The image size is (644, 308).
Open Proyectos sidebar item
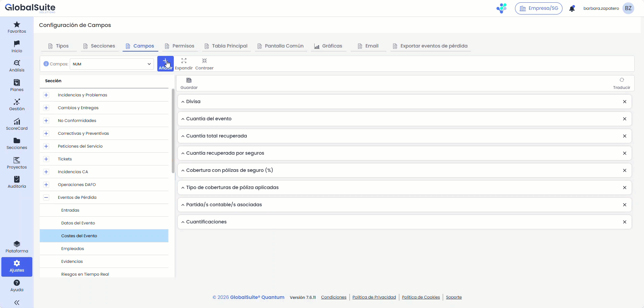17,163
